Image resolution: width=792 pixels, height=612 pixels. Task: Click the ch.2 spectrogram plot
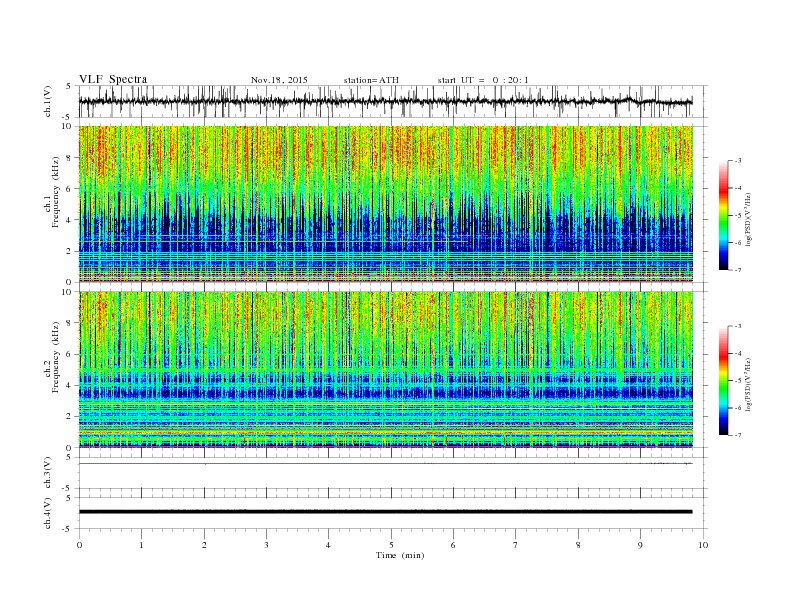(x=386, y=370)
